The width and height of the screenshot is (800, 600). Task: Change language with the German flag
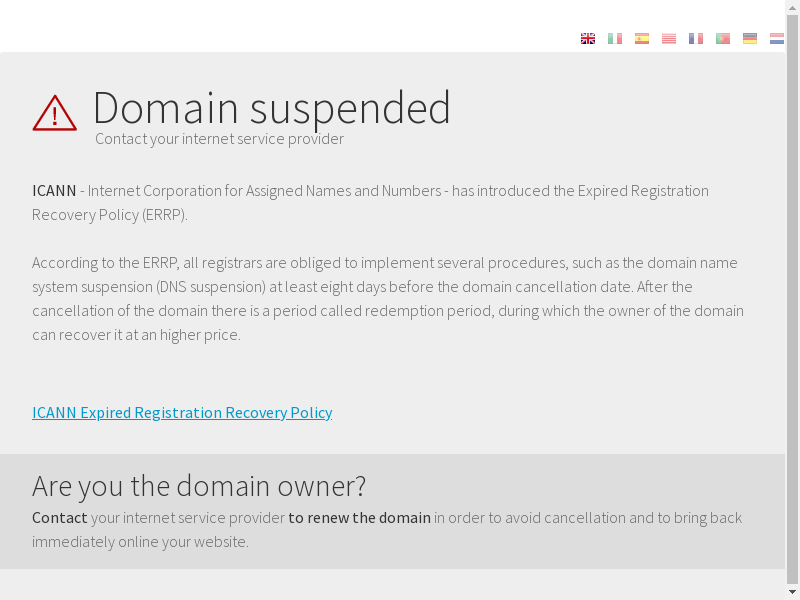pos(750,39)
